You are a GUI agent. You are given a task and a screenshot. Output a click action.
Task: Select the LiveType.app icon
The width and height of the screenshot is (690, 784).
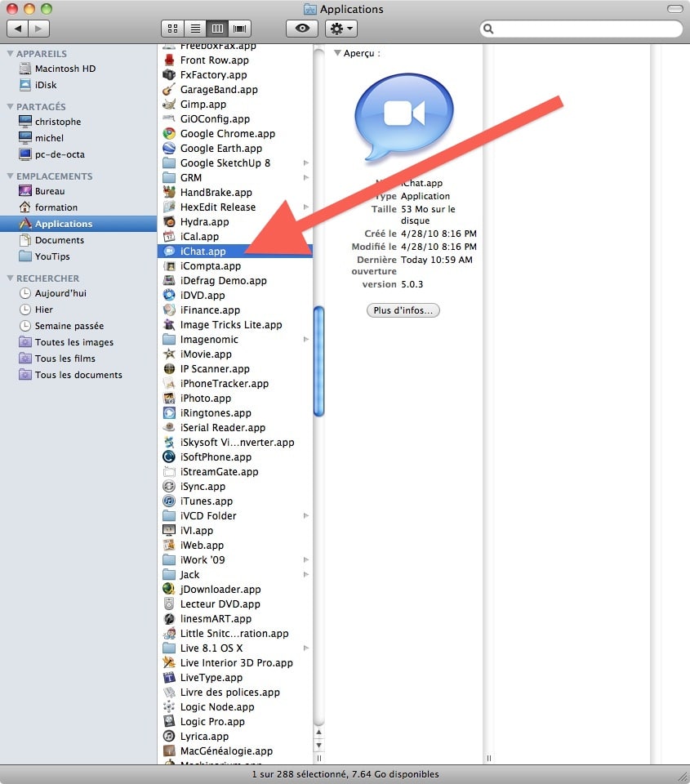pos(169,678)
